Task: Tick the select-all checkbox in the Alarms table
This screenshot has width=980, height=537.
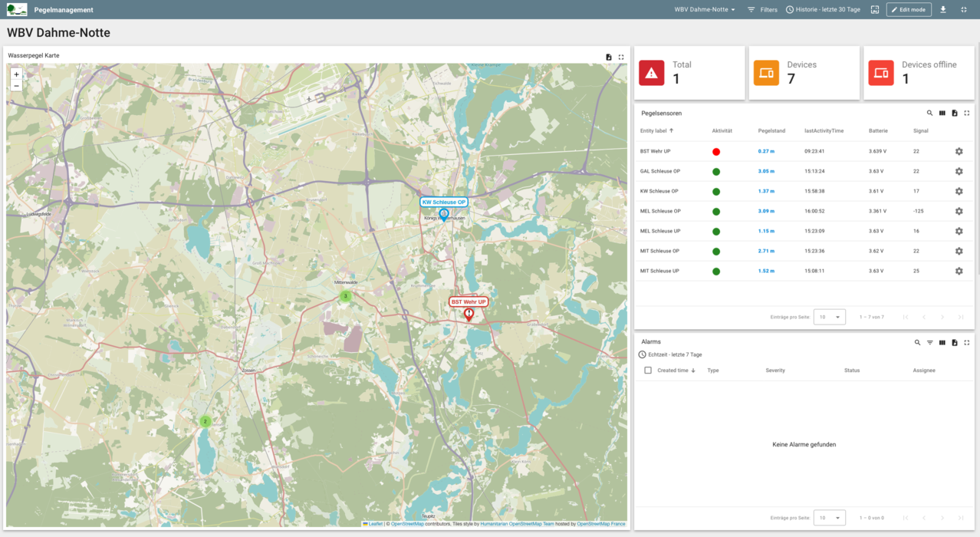Action: coord(648,371)
